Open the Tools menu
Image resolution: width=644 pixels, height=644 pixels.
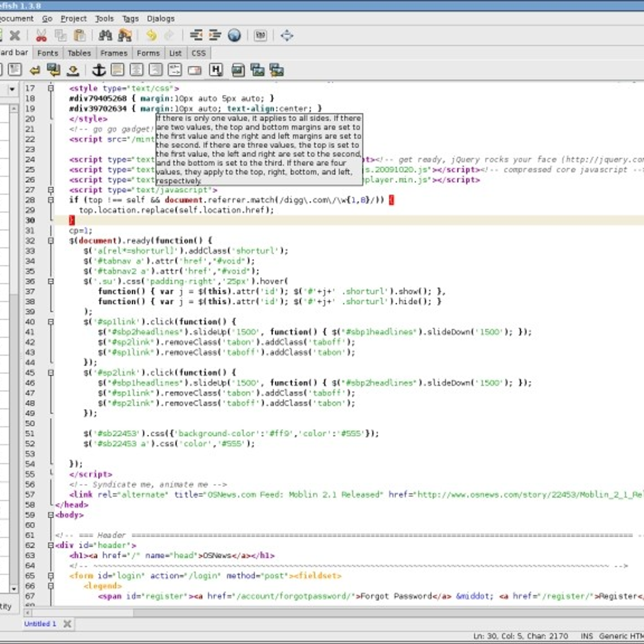point(104,19)
